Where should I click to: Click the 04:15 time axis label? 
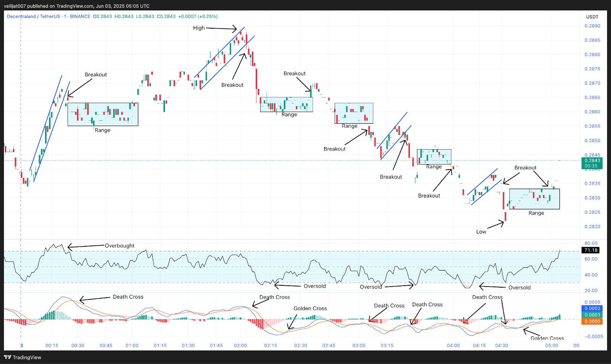(480, 346)
